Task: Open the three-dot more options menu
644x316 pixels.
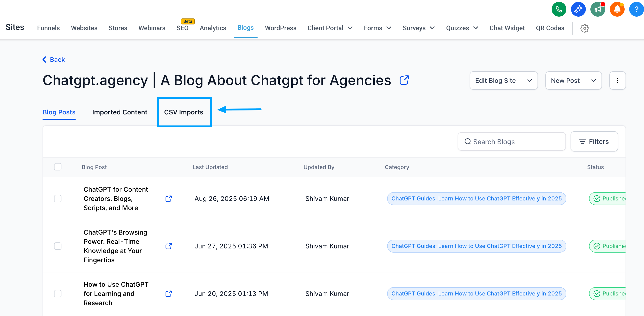Action: pos(617,80)
